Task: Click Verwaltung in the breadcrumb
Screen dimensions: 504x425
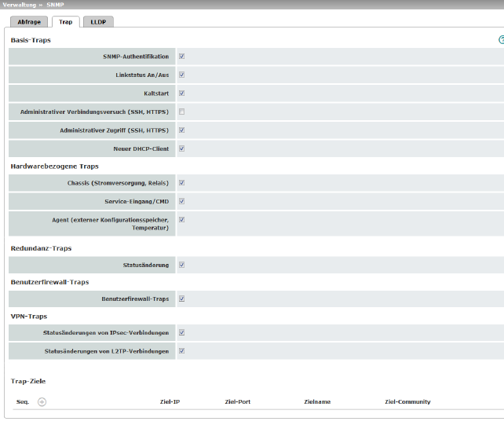Action: tap(20, 5)
